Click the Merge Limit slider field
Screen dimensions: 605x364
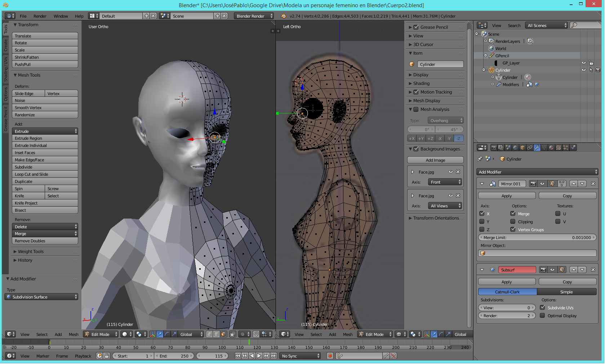pyautogui.click(x=537, y=238)
